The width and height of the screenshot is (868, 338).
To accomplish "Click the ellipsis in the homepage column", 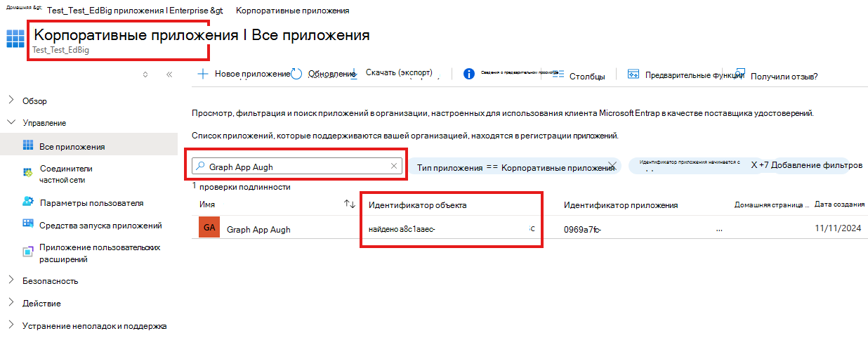I will [719, 229].
